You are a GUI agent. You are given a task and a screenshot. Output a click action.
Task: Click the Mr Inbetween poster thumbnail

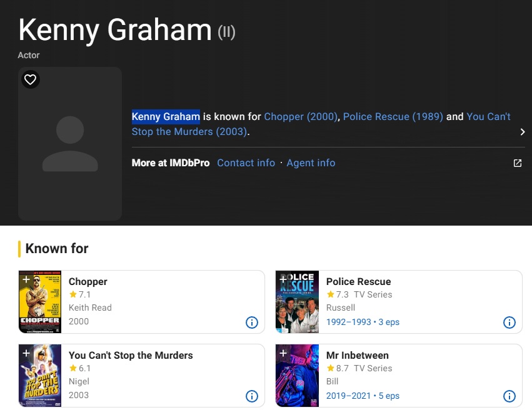point(297,376)
